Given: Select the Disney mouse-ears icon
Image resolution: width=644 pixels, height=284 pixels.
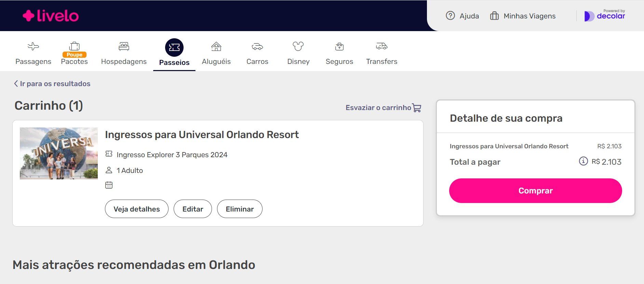Looking at the screenshot, I should point(298,46).
